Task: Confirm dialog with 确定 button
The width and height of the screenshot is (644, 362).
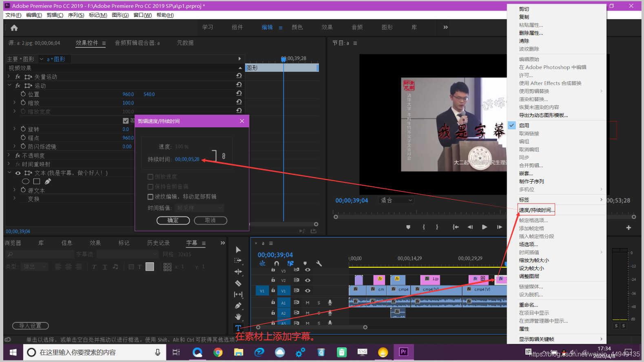Action: pos(173,220)
